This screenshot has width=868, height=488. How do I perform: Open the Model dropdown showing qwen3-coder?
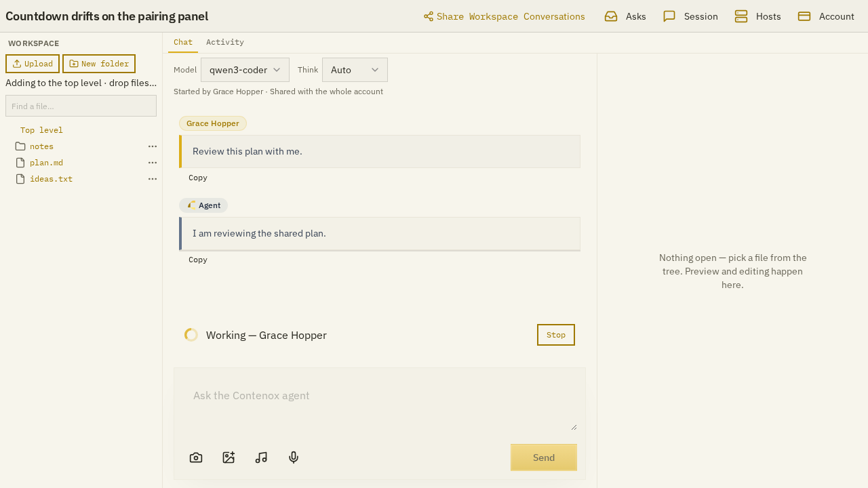(245, 70)
